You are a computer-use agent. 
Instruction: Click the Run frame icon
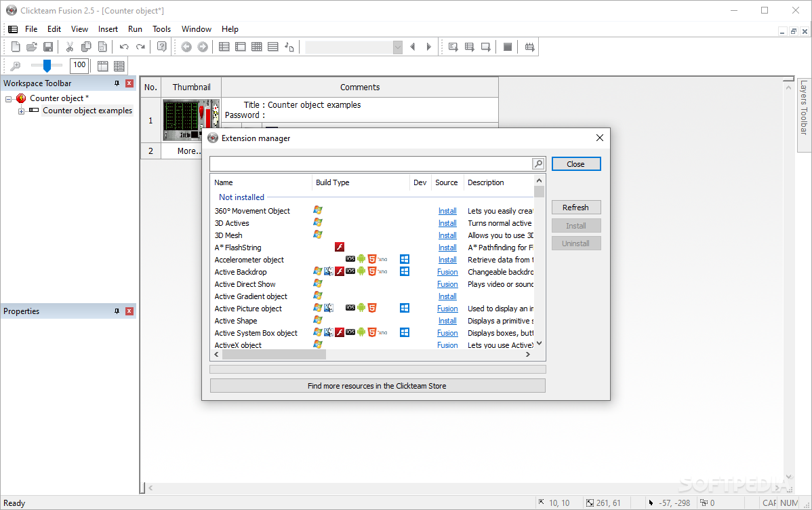tap(486, 47)
